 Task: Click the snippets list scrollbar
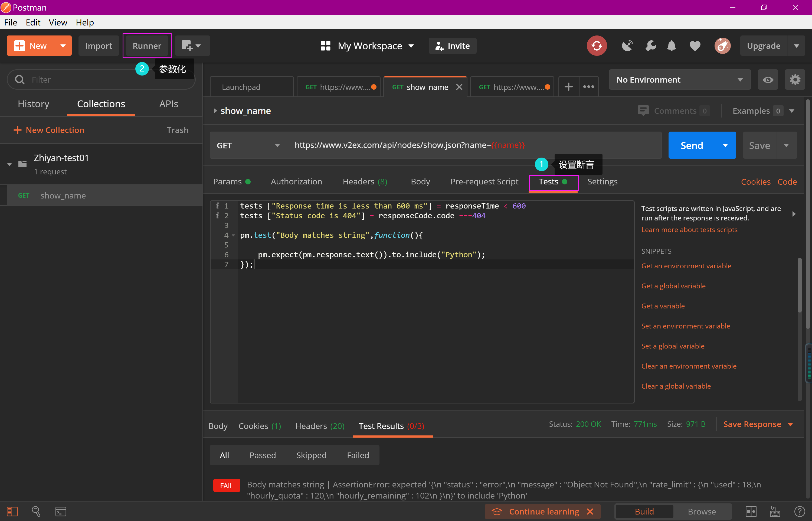tap(799, 285)
